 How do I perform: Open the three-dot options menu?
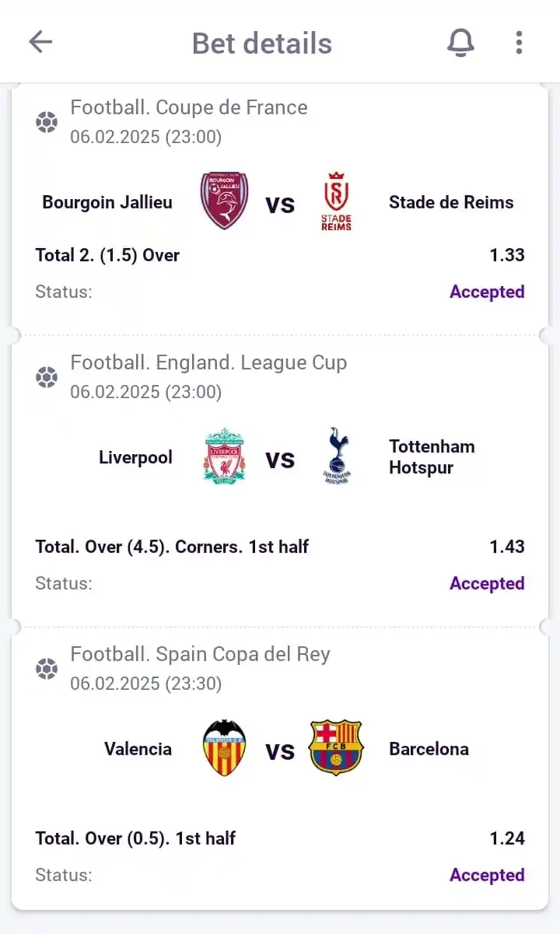519,43
